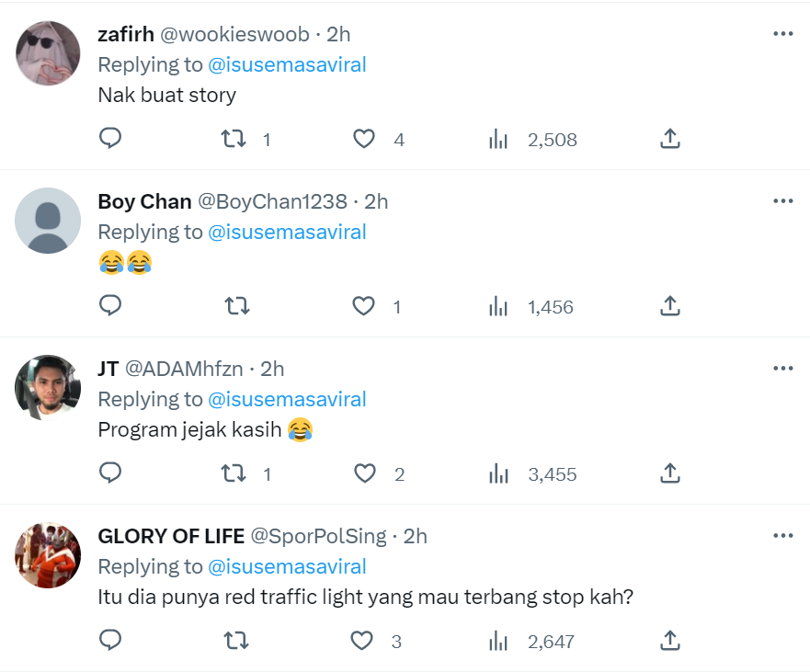Viewport: 810px width, 672px height.
Task: View analytics on Boy Chan's tweet
Action: (499, 306)
